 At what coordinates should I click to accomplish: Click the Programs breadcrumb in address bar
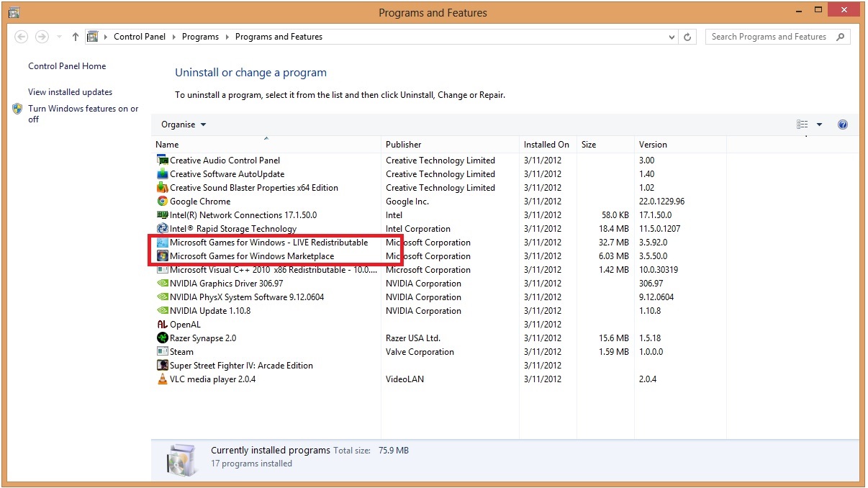(200, 37)
